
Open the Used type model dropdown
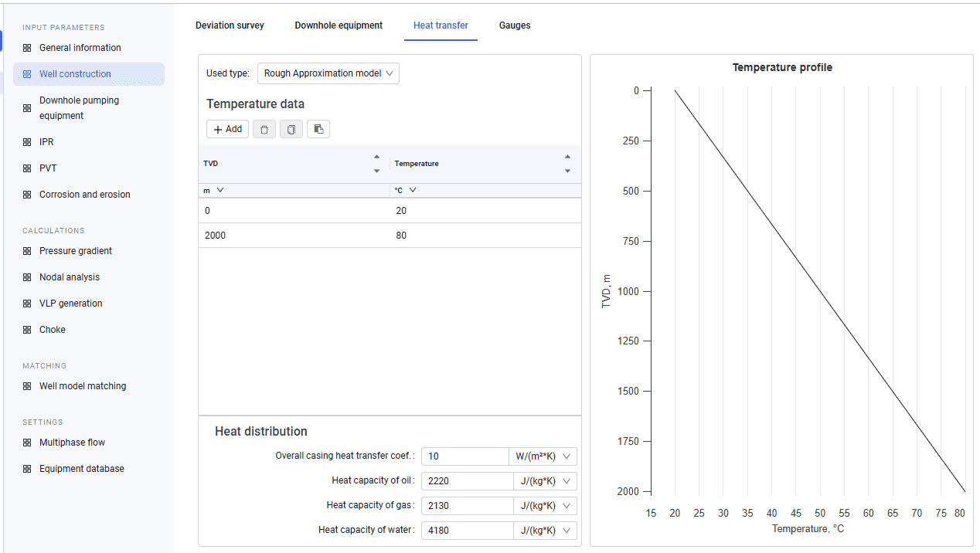[328, 73]
